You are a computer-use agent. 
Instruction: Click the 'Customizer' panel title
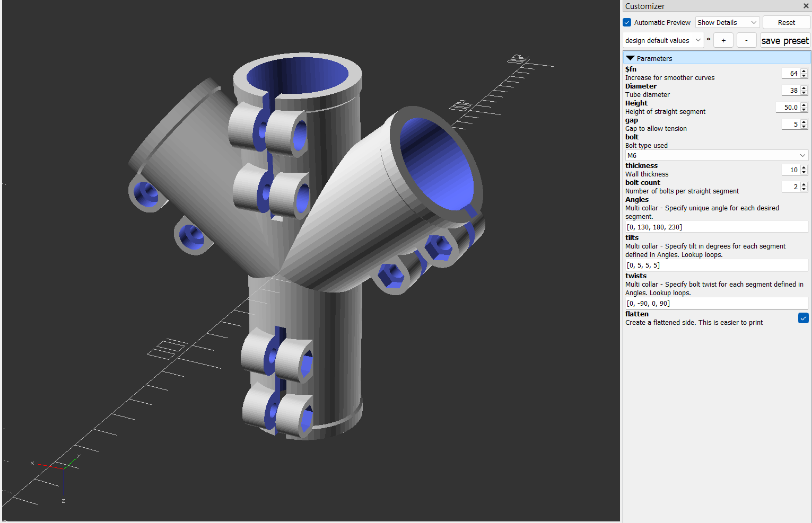click(x=645, y=6)
